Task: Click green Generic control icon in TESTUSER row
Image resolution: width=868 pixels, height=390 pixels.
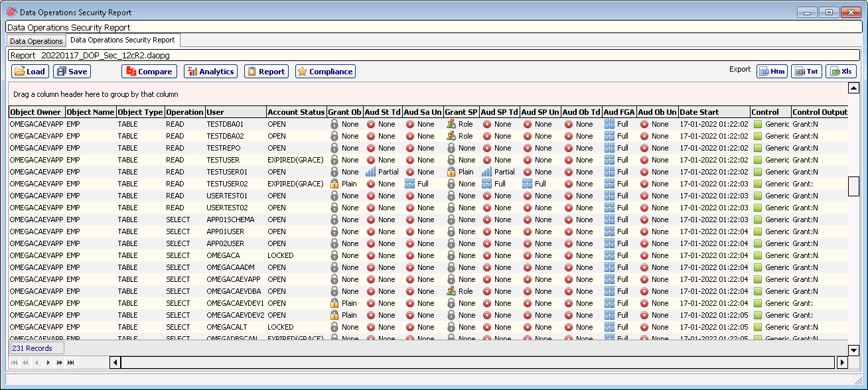Action: [758, 160]
